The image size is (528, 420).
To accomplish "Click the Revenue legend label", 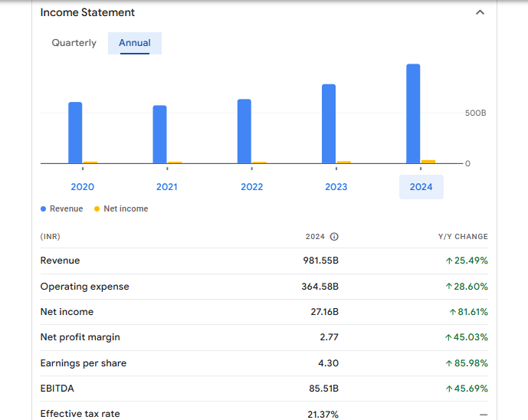I will click(67, 208).
